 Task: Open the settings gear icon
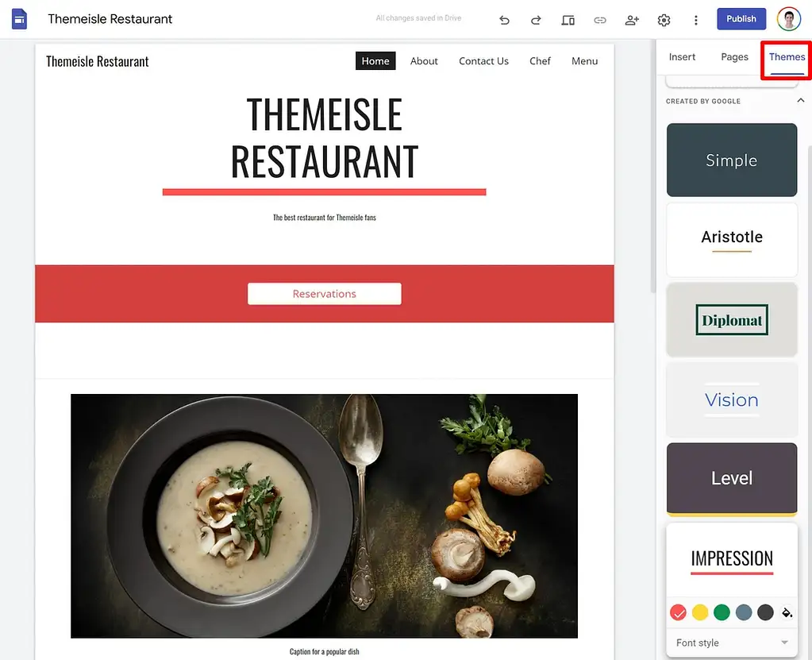(664, 20)
